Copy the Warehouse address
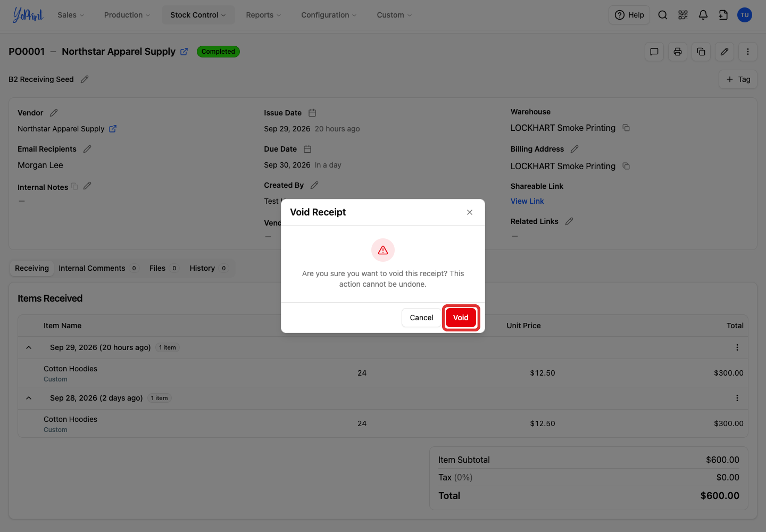This screenshot has height=532, width=766. 626,128
